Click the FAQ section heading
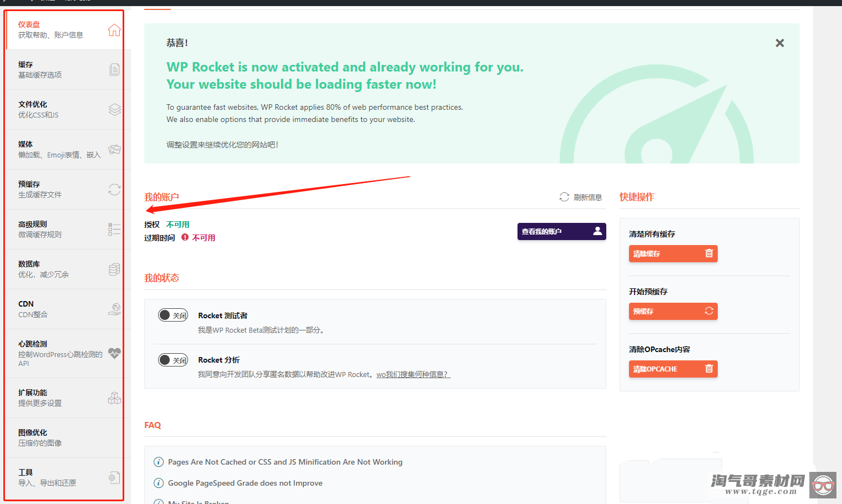Viewport: 842px width, 504px height. coord(153,425)
